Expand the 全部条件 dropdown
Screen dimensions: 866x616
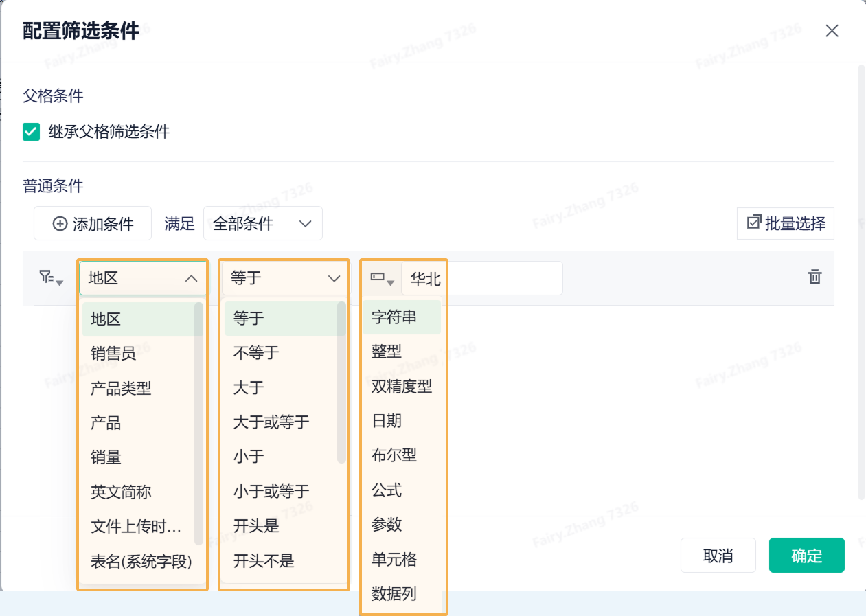point(305,224)
